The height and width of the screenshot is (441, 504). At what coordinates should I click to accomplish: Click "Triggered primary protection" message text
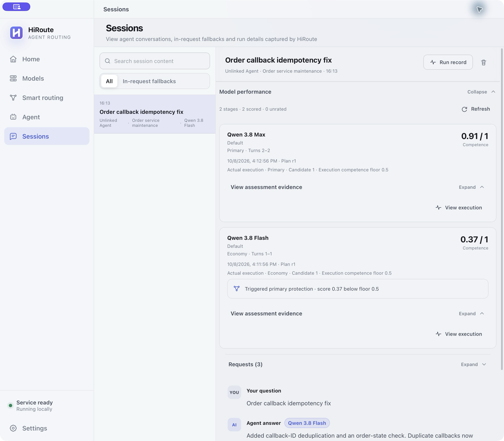(x=312, y=289)
